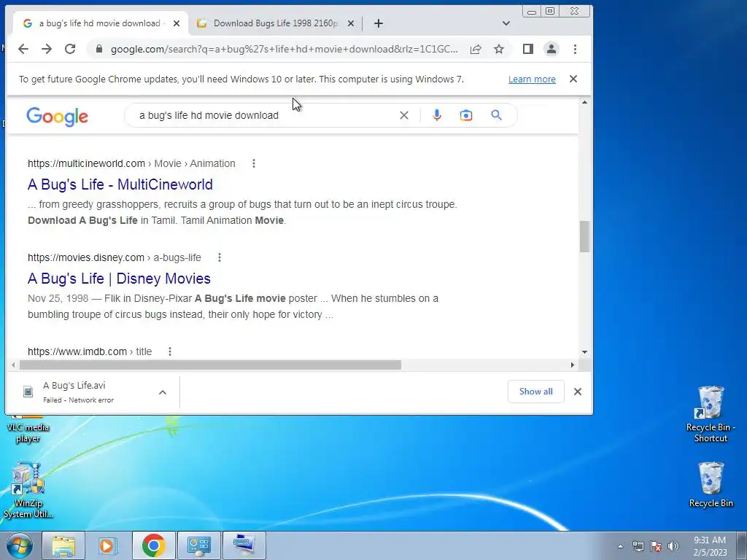Click the scroll right arrow

[573, 365]
